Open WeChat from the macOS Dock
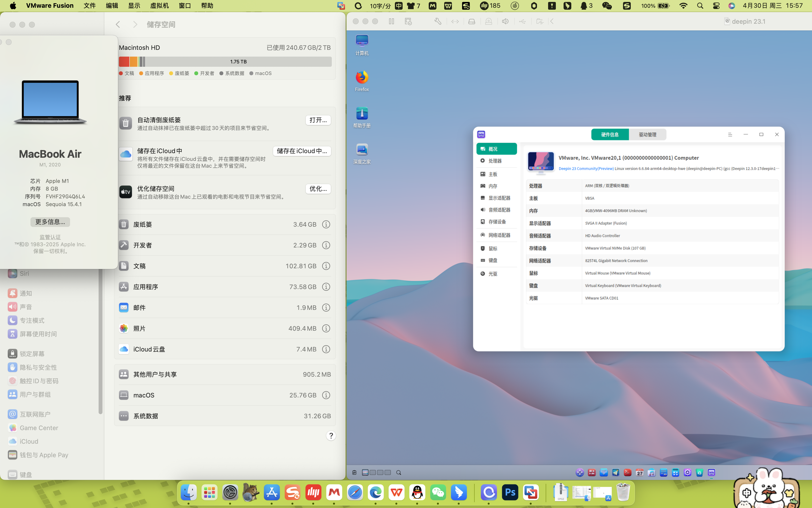The image size is (812, 508). coord(438,493)
